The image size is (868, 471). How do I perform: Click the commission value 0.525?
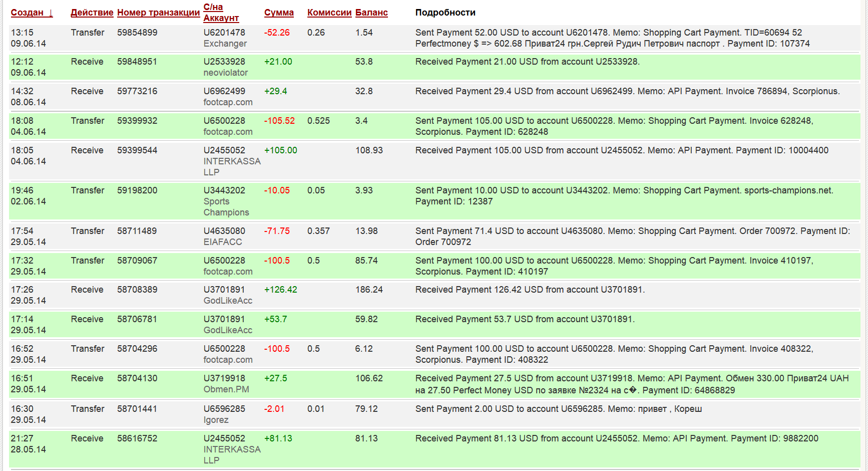(318, 121)
